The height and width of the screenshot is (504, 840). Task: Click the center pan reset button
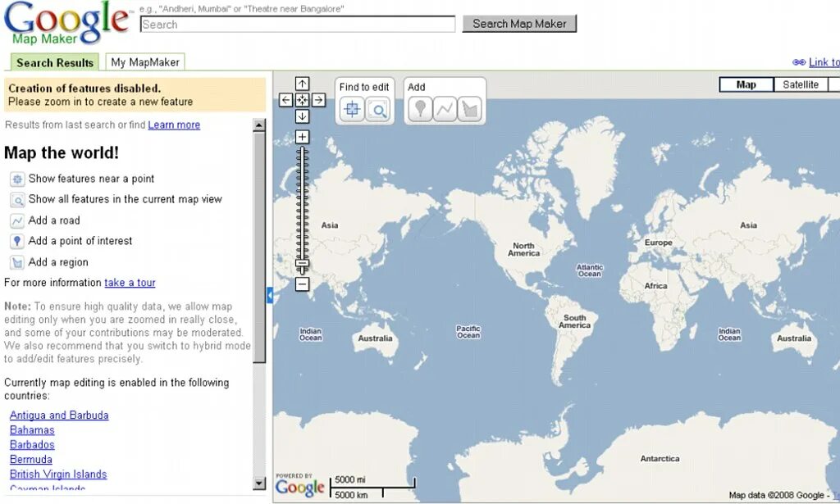click(302, 100)
